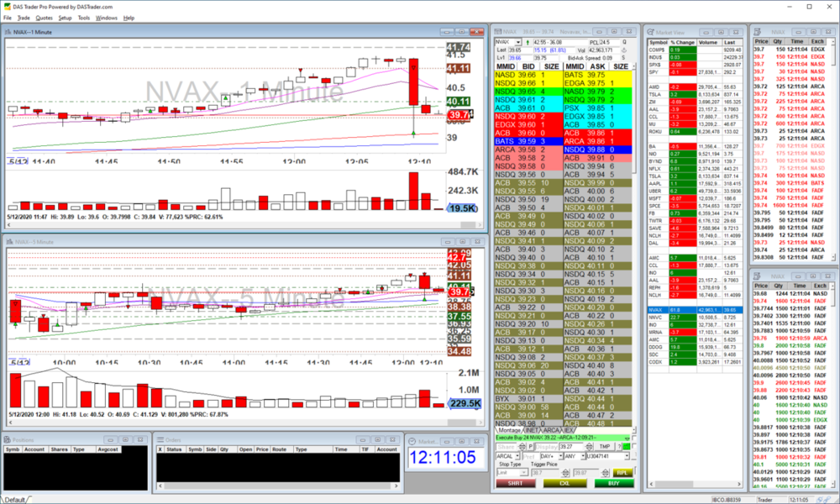Toggle the checkbox beside the execution message
Screen dimensions: 840x504
point(633,438)
